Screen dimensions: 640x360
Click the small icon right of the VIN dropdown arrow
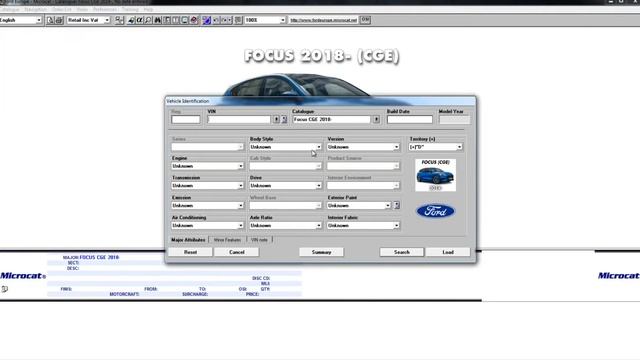pyautogui.click(x=284, y=119)
